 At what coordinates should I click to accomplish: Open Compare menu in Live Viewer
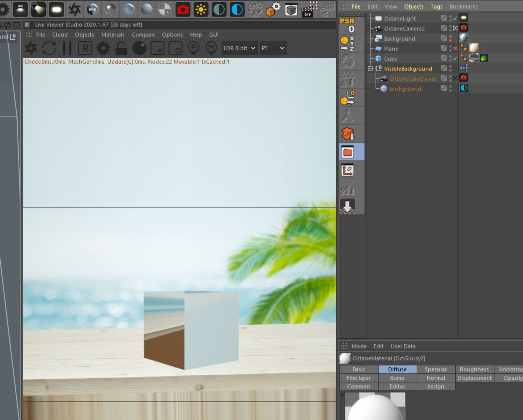143,35
